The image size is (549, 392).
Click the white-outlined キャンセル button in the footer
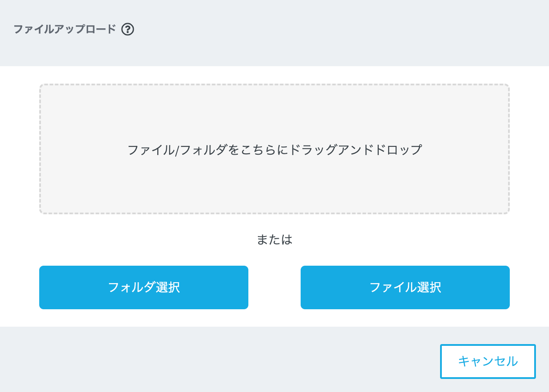point(488,362)
